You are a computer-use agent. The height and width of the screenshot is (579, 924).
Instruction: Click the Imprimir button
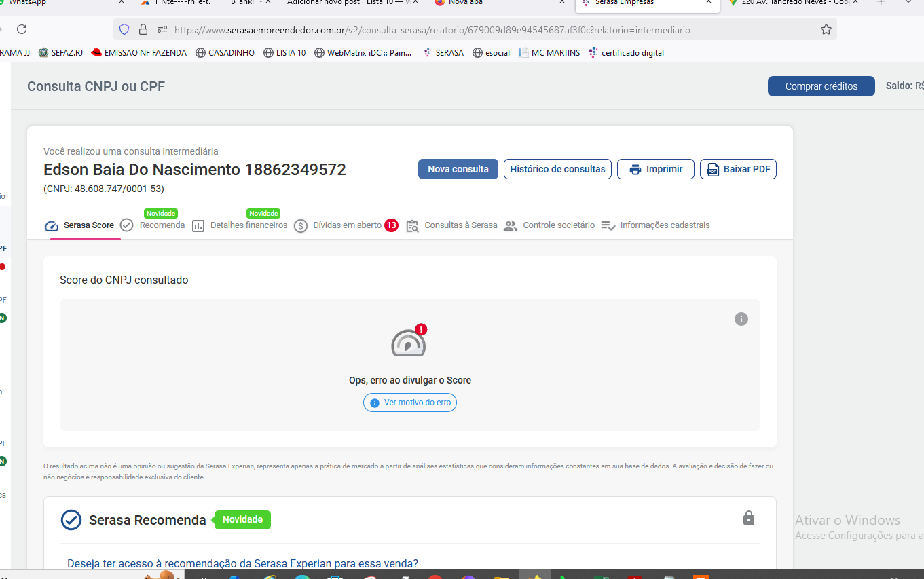[655, 169]
